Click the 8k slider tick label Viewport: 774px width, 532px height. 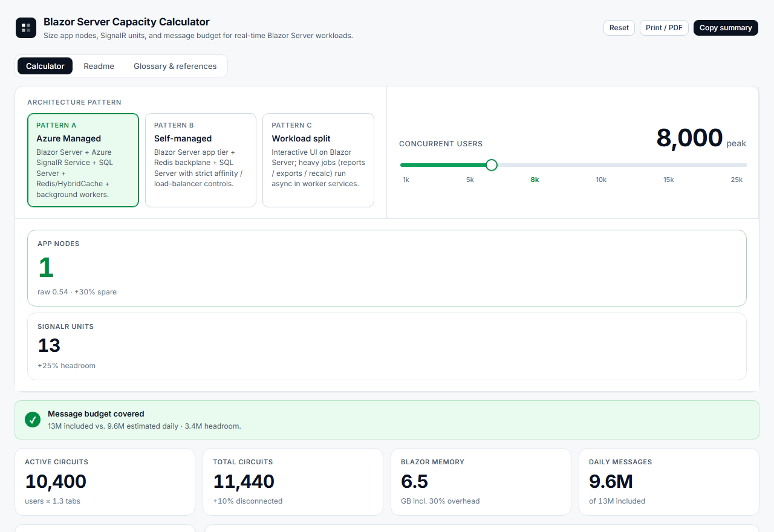[535, 180]
